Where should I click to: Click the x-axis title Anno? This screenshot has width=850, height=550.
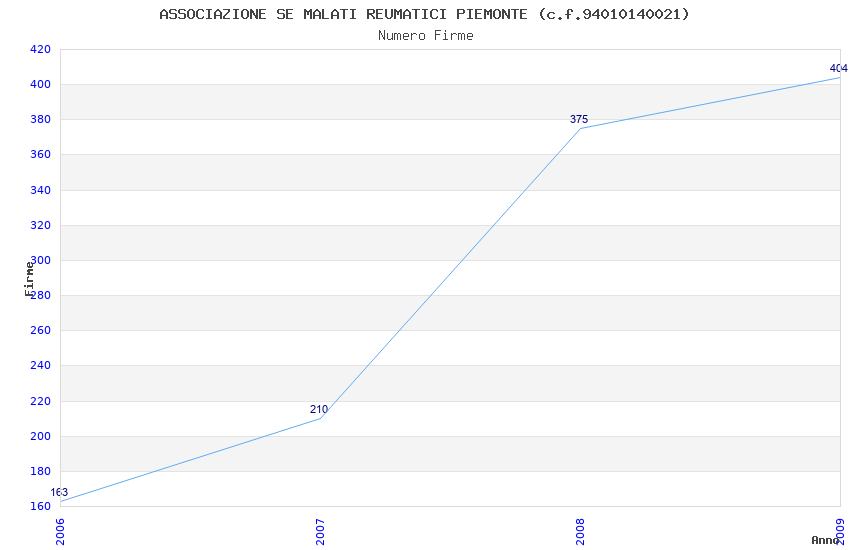pyautogui.click(x=825, y=540)
